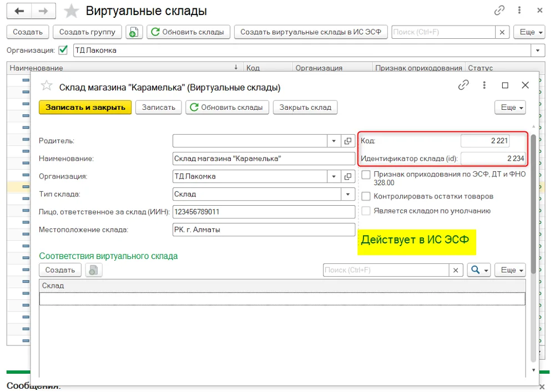
Task: Click the Код field 2 221
Action: (485, 141)
